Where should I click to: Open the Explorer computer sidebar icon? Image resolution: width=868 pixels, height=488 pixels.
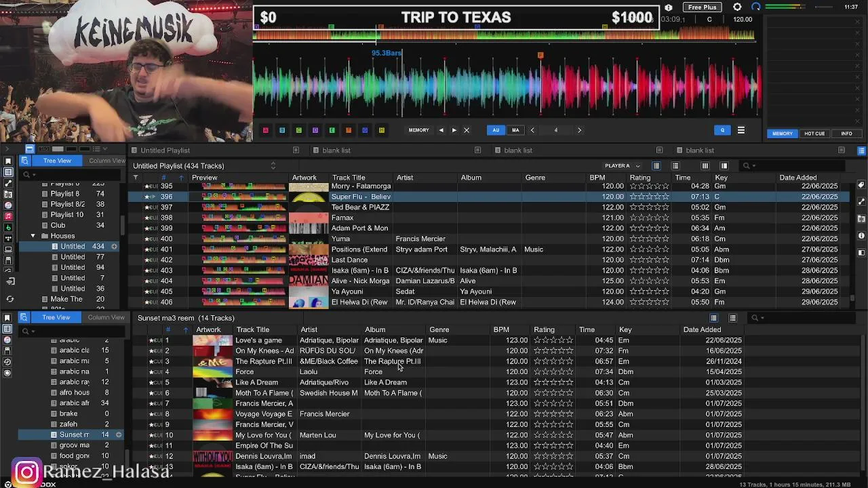(8, 249)
